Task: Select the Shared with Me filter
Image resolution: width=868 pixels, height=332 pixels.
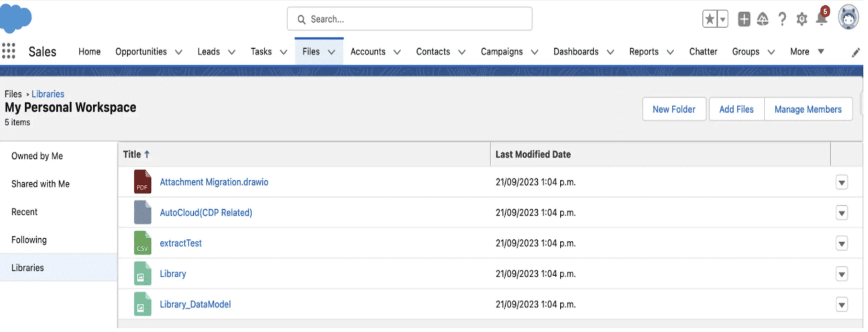Action: coord(40,184)
